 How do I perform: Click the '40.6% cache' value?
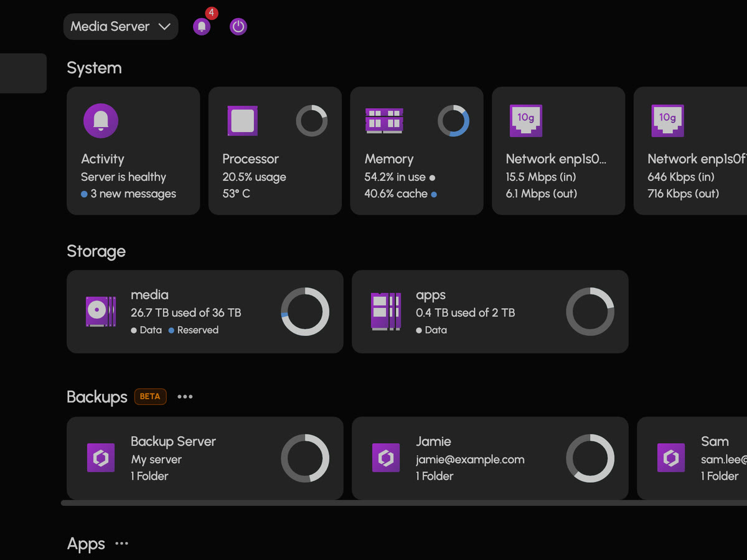coord(396,194)
